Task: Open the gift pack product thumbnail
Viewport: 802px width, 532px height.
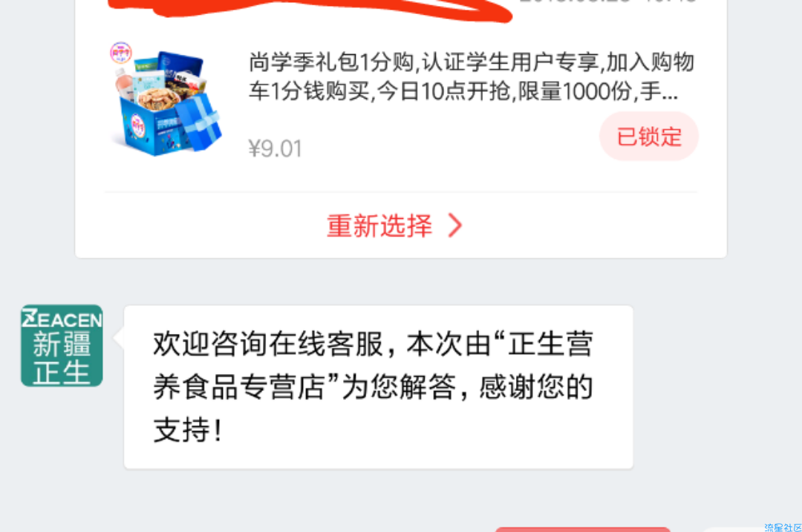Action: (166, 99)
